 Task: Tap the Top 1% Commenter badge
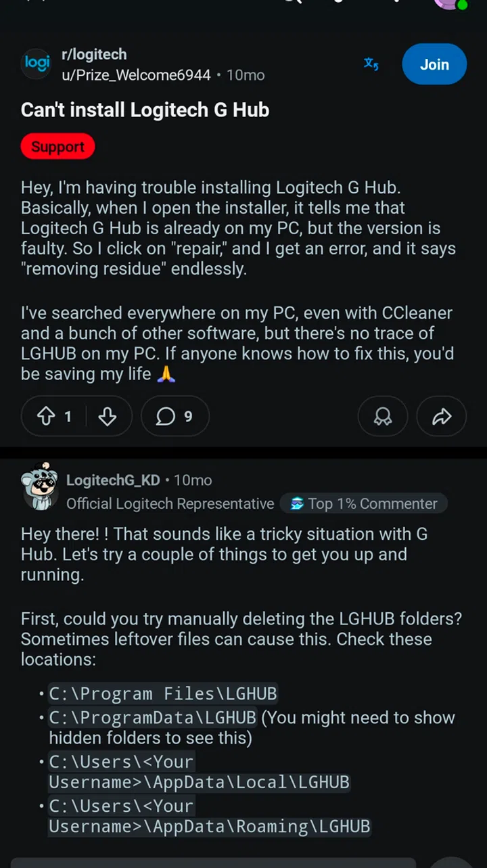click(364, 503)
